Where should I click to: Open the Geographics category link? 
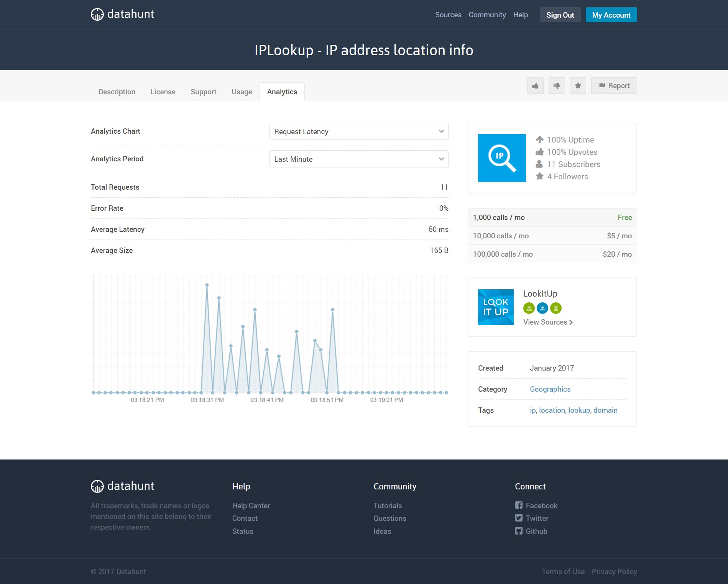coord(550,389)
